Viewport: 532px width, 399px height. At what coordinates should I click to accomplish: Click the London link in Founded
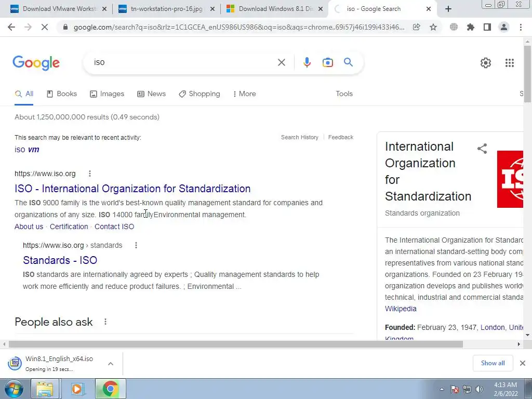(493, 327)
